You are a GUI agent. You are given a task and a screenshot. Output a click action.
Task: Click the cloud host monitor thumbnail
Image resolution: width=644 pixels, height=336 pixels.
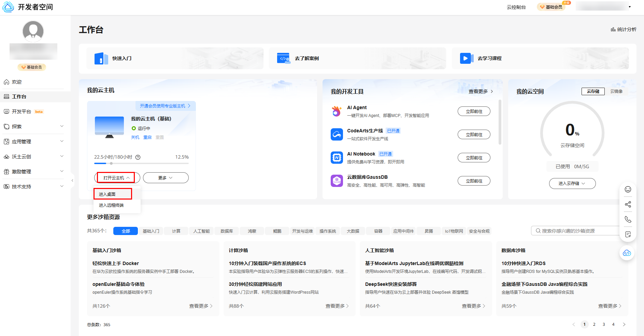(x=109, y=127)
